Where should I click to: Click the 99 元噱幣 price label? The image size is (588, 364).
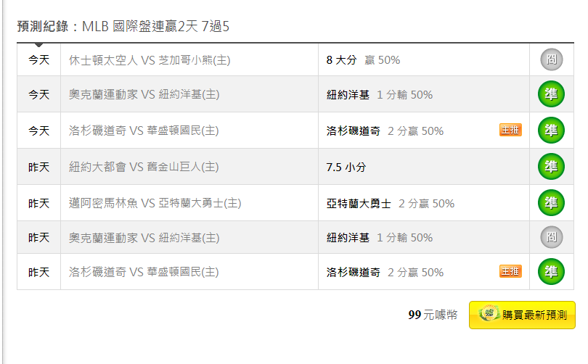[433, 315]
